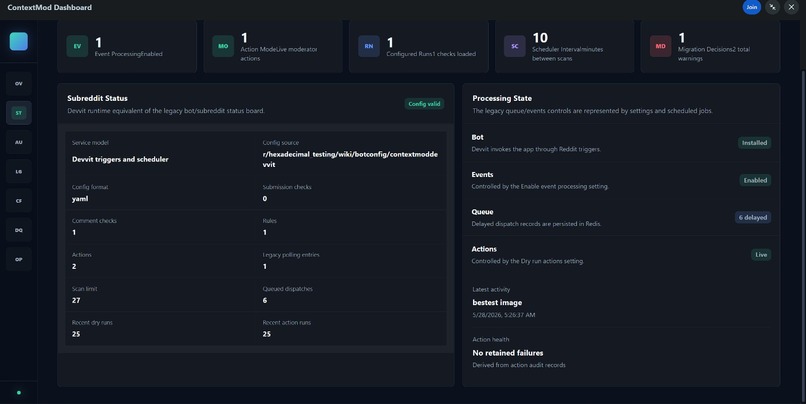Screen dimensions: 806x404
Task: Click 'Derived from action audit records' text
Action: (519, 365)
